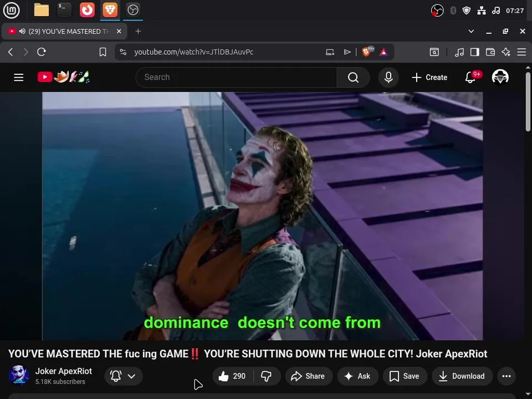Screen dimensions: 532x399
Task: Open the Files folder launcher in taskbar
Action: (x=42, y=10)
